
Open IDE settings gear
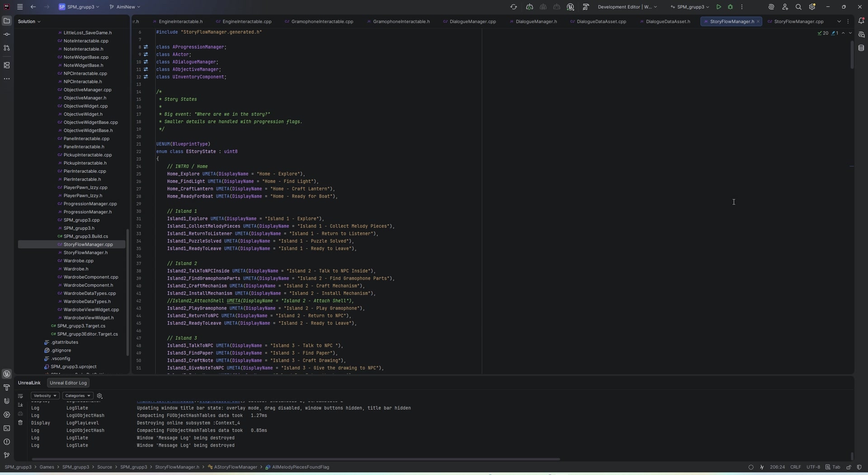pyautogui.click(x=812, y=7)
